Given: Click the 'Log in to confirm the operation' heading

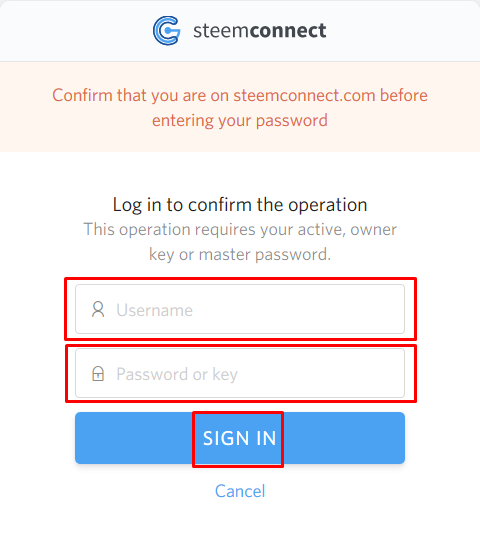Looking at the screenshot, I should click(x=240, y=205).
